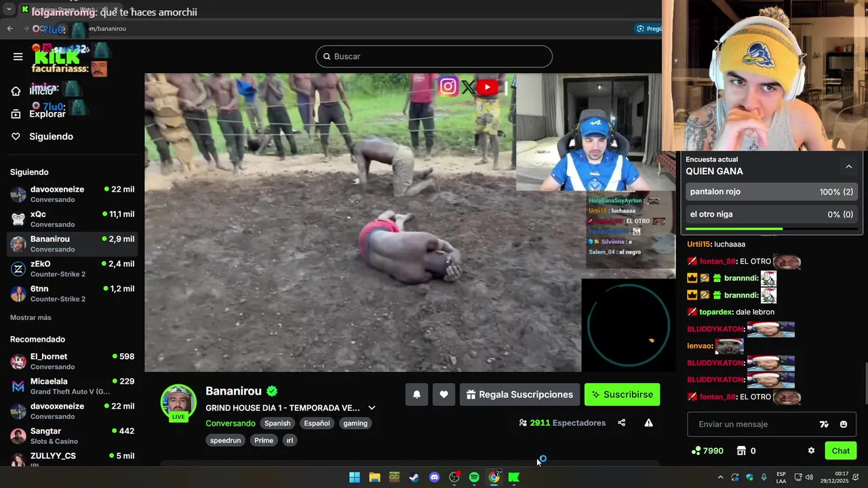Image resolution: width=868 pixels, height=488 pixels.
Task: Open recommended channel Sangtar
Action: pos(72,436)
